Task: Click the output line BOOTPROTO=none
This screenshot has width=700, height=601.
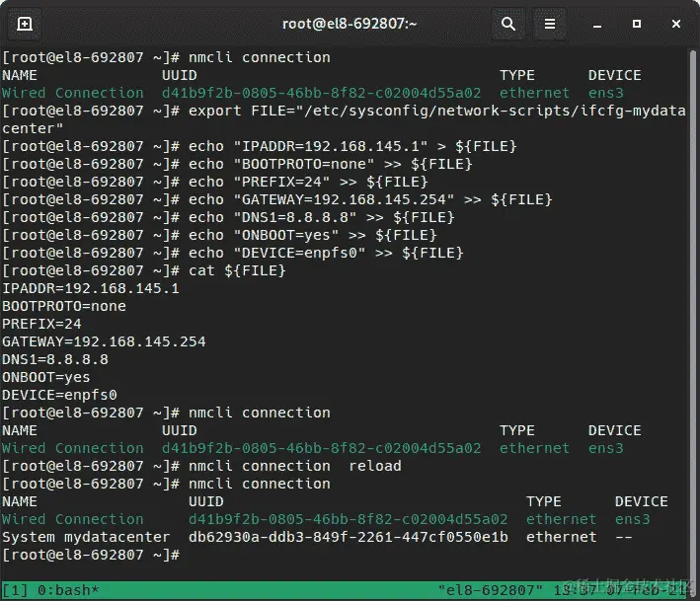Action: (x=64, y=307)
